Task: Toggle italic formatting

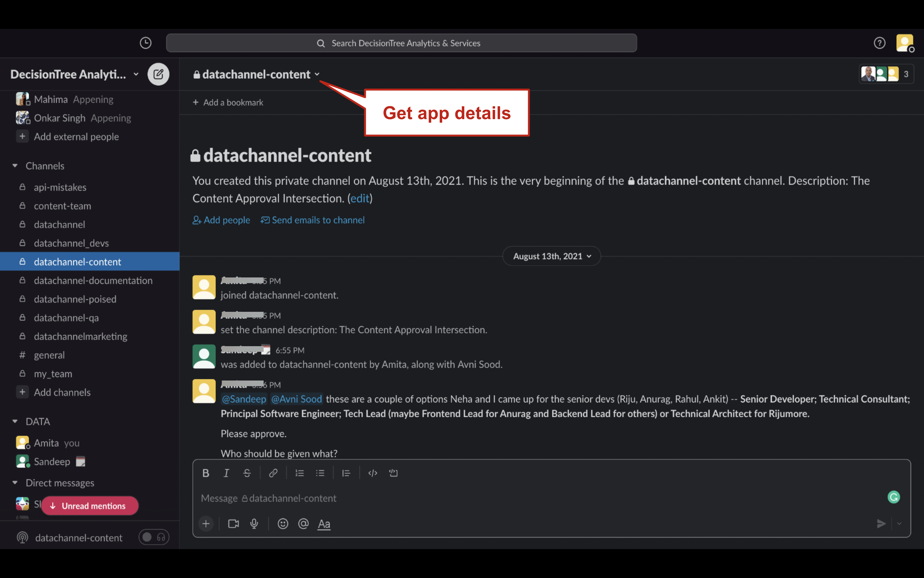Action: 226,473
